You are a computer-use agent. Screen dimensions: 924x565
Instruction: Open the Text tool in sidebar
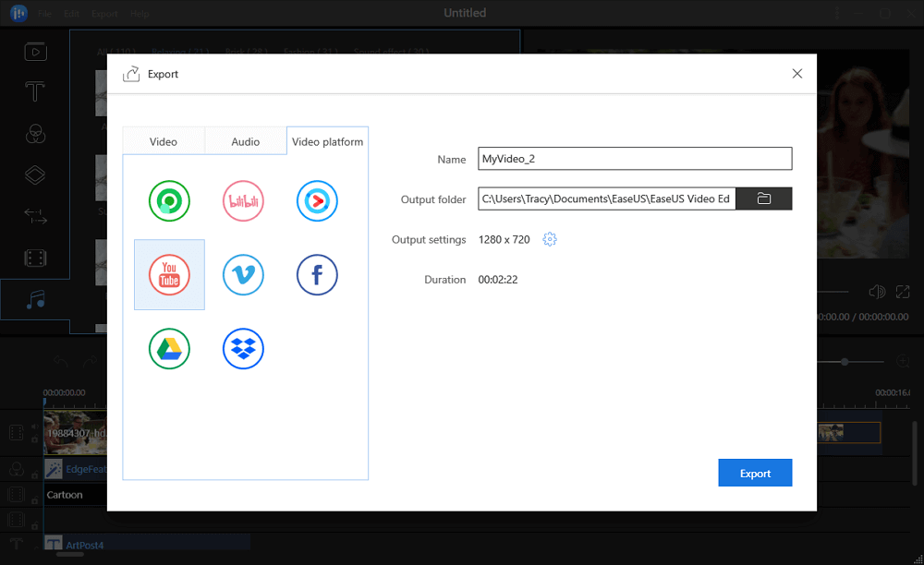(35, 92)
